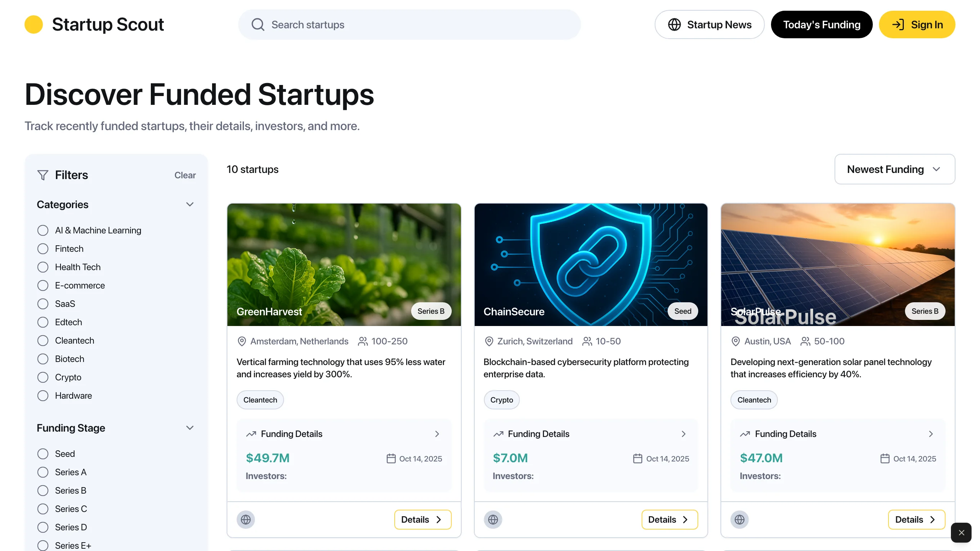
Task: Click ChainSecure's globe icon in card footer
Action: (x=493, y=519)
